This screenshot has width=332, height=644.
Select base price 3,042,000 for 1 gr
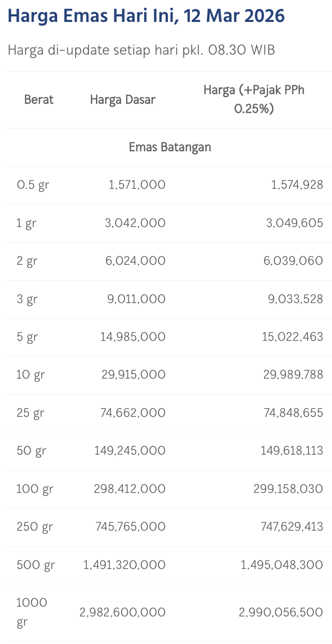(136, 223)
